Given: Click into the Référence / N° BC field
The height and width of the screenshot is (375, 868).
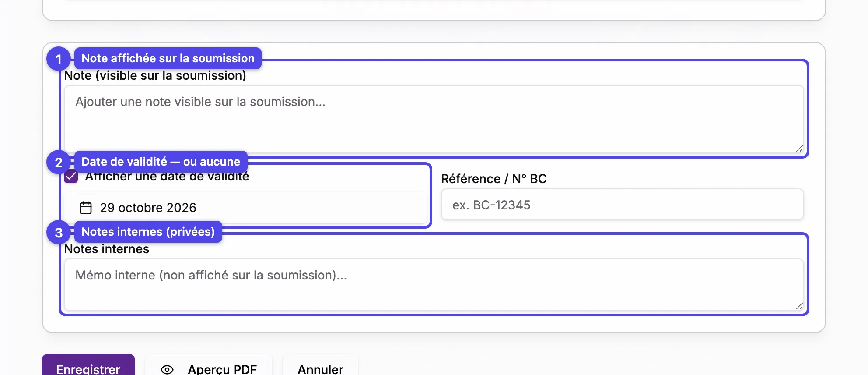Looking at the screenshot, I should [622, 205].
